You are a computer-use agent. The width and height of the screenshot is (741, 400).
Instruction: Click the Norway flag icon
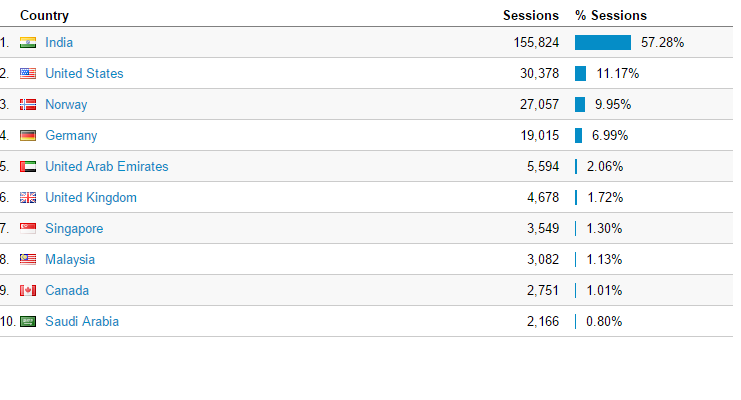tap(28, 105)
